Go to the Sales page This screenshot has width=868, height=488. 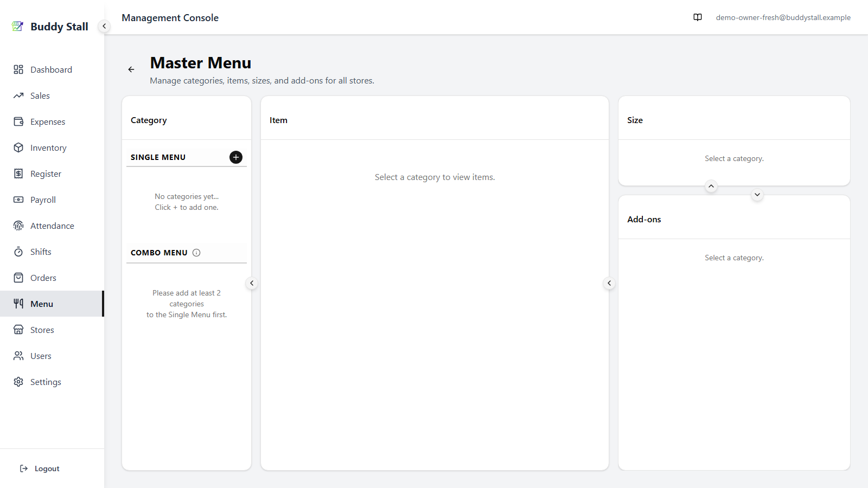click(x=52, y=95)
